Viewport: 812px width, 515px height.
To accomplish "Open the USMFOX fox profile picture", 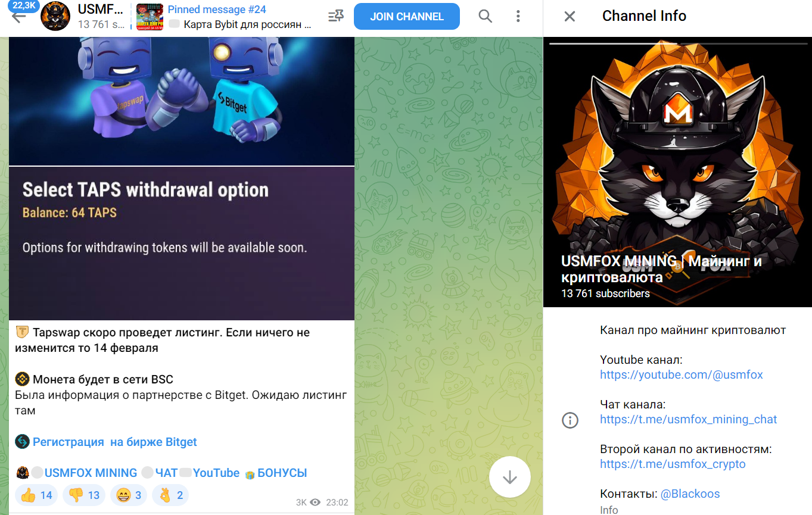I will (x=677, y=173).
